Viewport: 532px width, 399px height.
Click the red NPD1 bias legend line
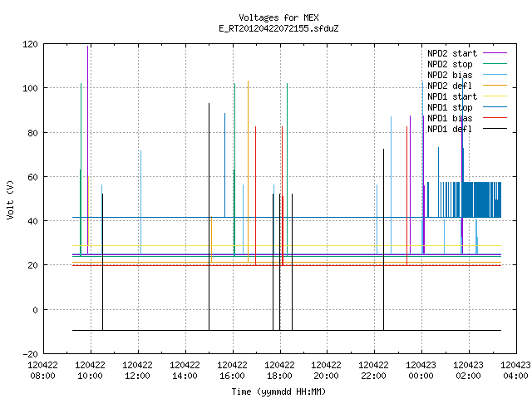pyautogui.click(x=495, y=118)
